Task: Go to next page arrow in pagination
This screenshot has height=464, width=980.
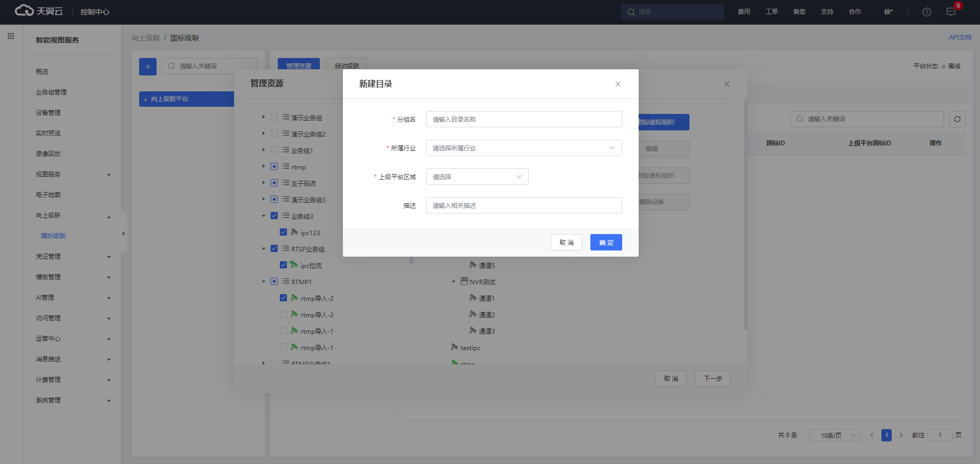Action: coord(901,435)
